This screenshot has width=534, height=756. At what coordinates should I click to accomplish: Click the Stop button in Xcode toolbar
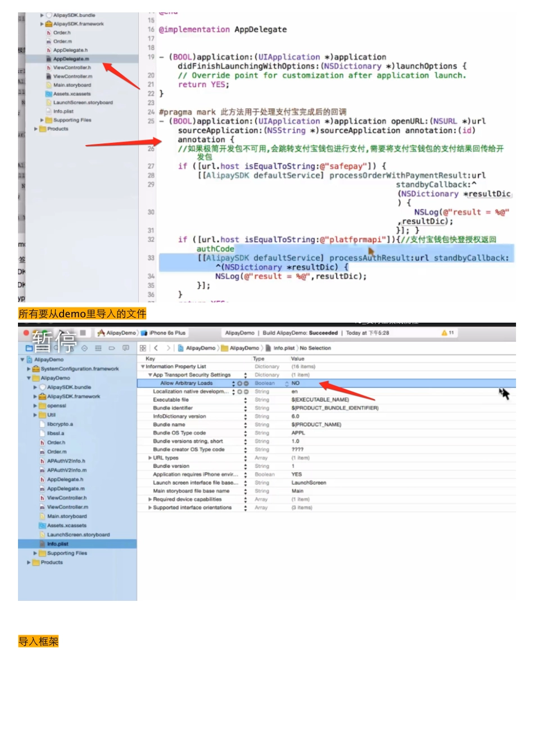pos(83,333)
